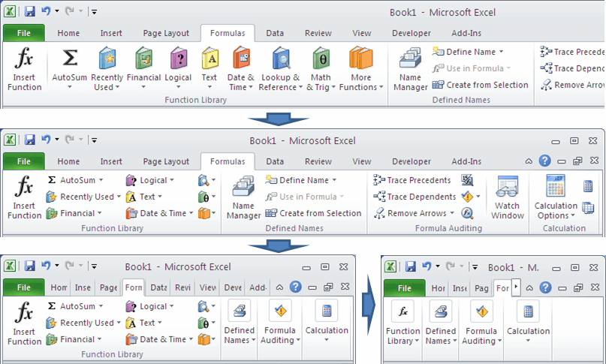This screenshot has width=606, height=364.
Task: Click the large Recently Used star book icon
Action: point(107,59)
